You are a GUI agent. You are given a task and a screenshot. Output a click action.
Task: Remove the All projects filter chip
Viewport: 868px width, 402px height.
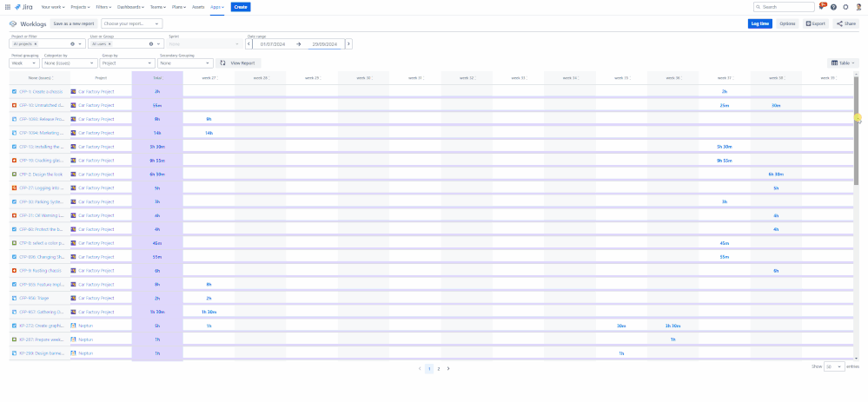(36, 43)
